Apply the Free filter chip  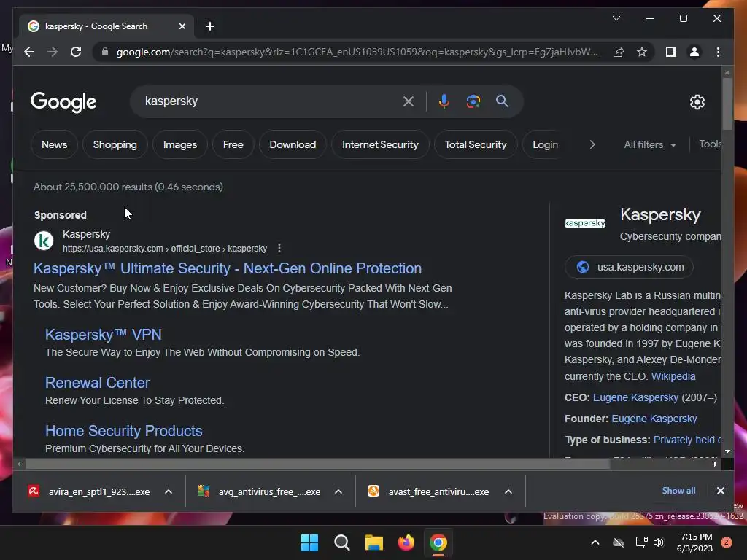pyautogui.click(x=233, y=145)
